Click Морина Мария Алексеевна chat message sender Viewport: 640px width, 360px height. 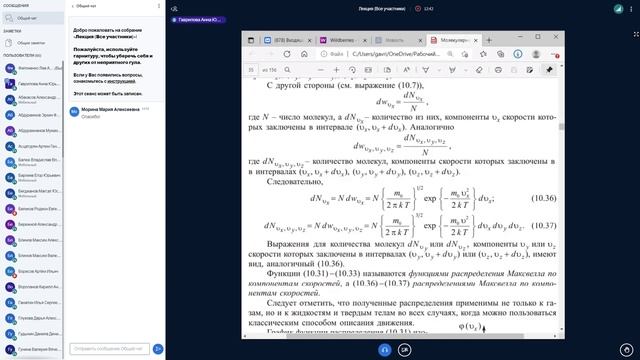110,109
